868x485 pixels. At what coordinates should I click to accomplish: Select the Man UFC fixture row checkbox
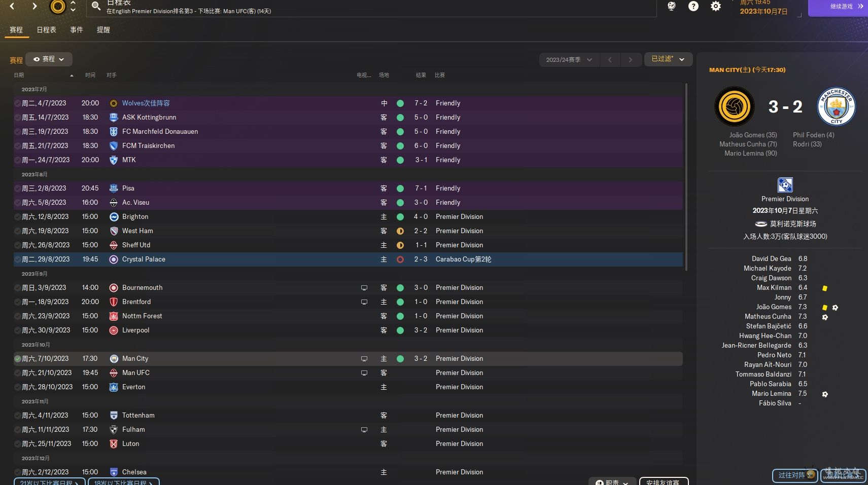(17, 372)
